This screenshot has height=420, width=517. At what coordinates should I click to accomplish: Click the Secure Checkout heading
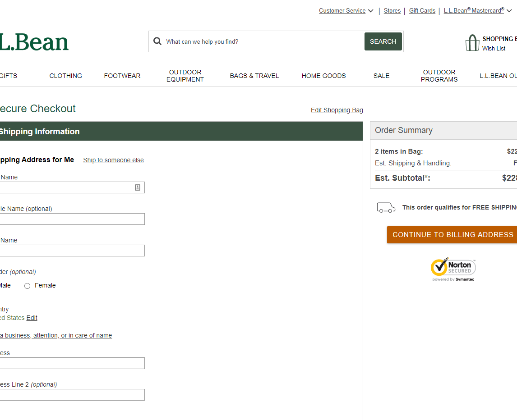click(37, 109)
